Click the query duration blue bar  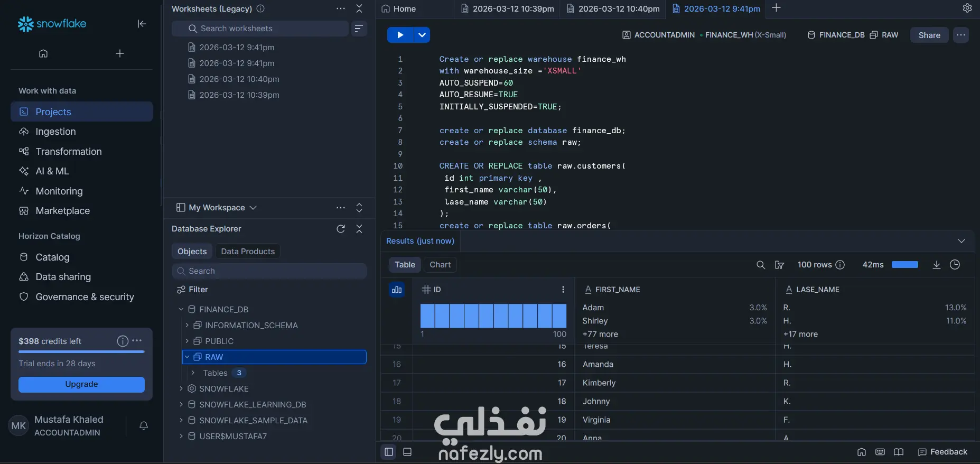[x=905, y=265]
